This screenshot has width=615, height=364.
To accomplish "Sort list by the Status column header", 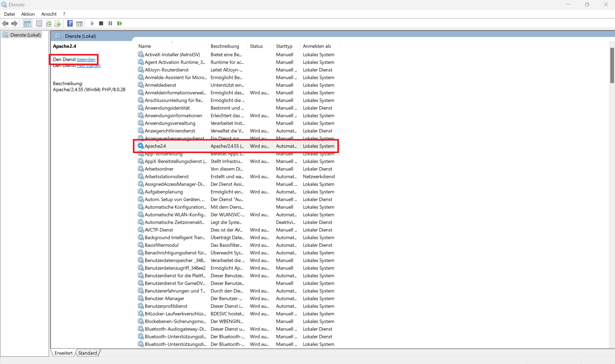I will point(256,46).
